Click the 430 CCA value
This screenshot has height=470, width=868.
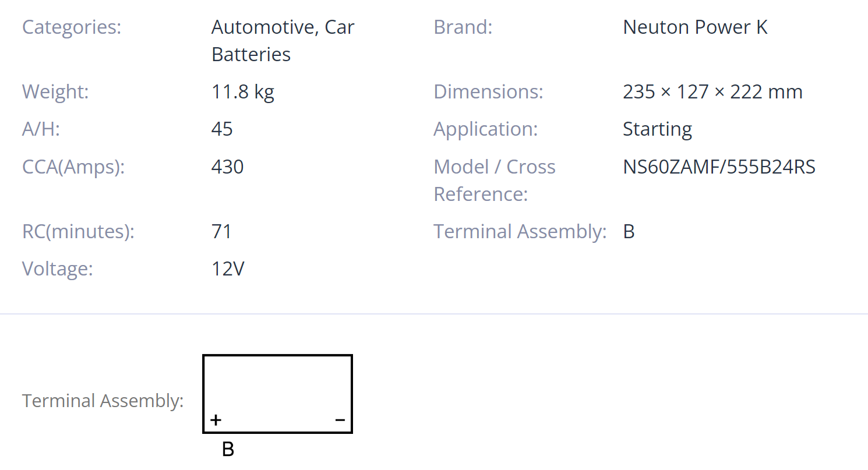tap(227, 167)
